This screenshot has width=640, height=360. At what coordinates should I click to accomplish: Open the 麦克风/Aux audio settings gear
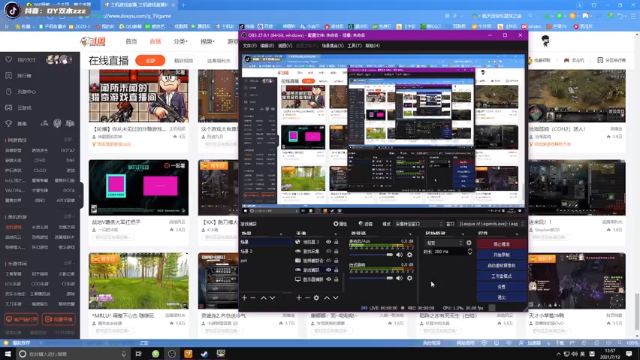pyautogui.click(x=409, y=255)
